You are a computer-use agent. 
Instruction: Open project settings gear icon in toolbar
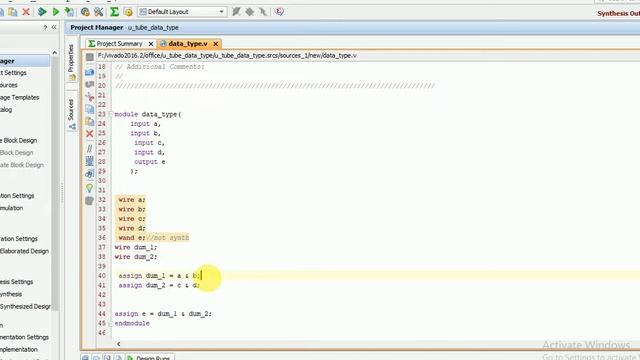coord(85,12)
